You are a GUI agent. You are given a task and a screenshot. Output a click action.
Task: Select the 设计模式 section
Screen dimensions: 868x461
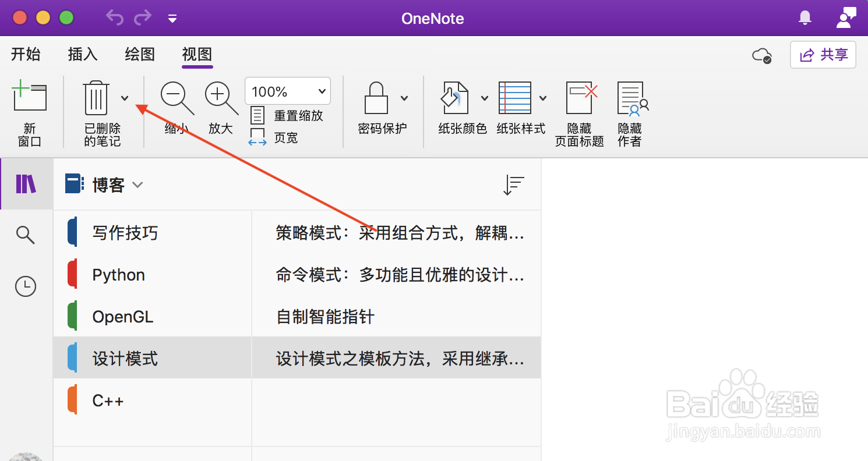point(152,359)
